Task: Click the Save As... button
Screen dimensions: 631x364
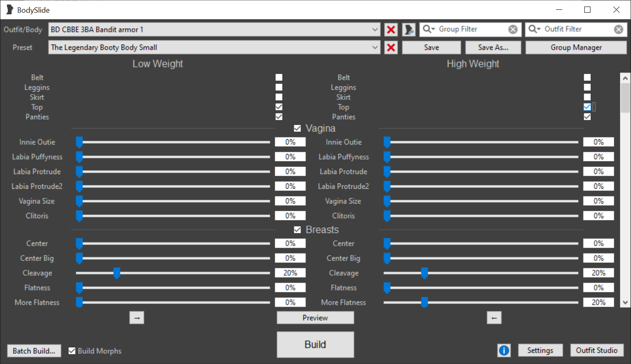Action: 493,47
